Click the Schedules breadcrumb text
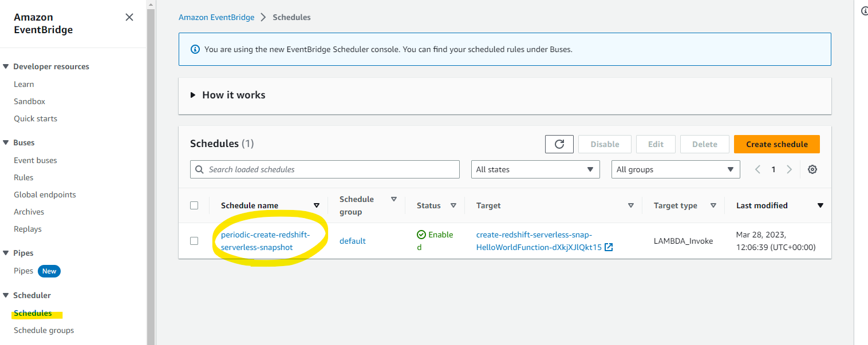This screenshot has height=345, width=868. pyautogui.click(x=291, y=17)
